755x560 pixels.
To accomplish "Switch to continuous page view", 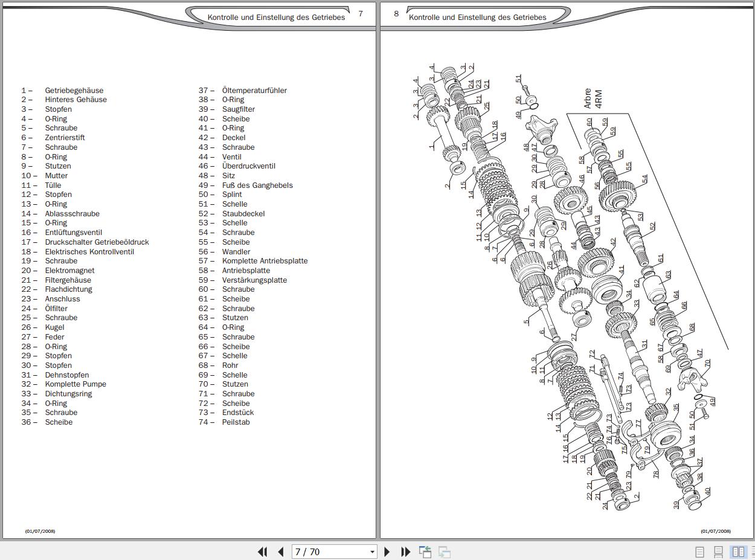I will [719, 552].
